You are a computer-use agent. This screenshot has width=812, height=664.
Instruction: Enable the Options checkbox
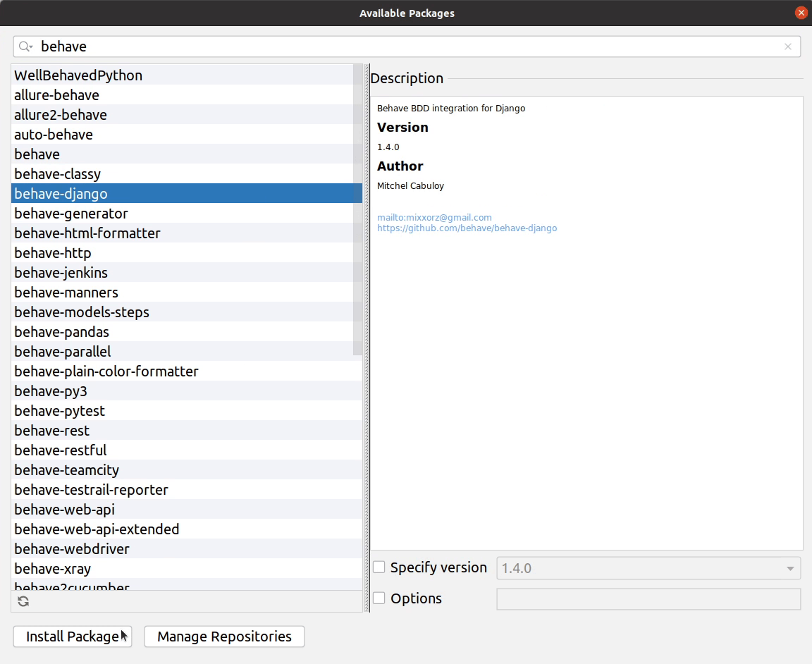point(379,598)
